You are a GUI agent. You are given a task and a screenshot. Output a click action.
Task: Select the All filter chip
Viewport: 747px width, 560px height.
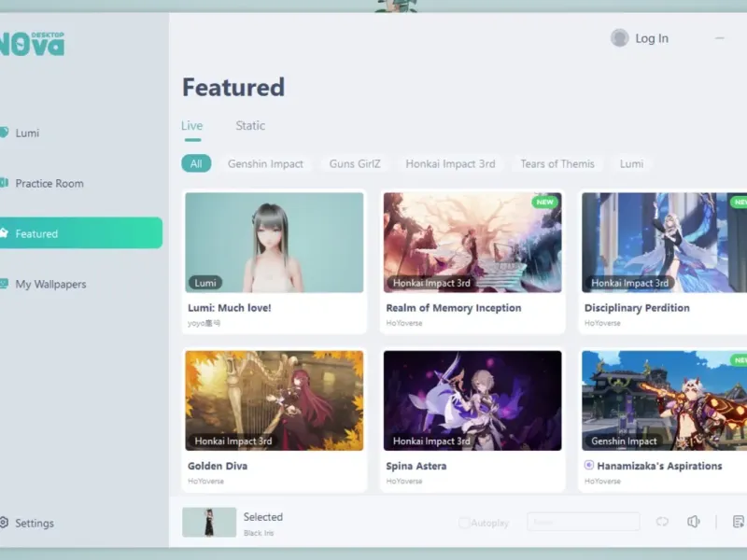(196, 164)
